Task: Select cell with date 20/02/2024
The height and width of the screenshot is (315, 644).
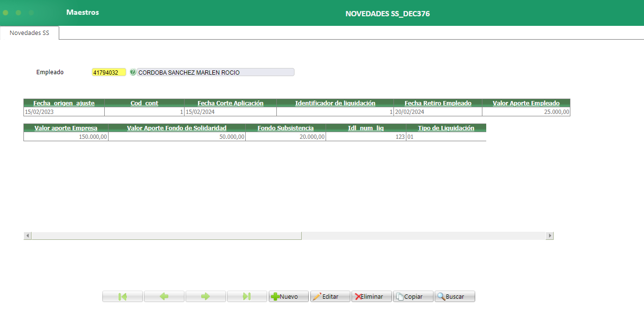Action: (438, 112)
